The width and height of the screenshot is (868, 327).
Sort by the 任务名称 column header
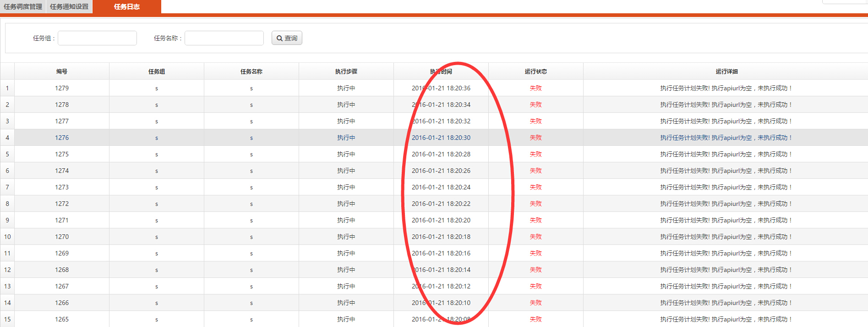(251, 72)
